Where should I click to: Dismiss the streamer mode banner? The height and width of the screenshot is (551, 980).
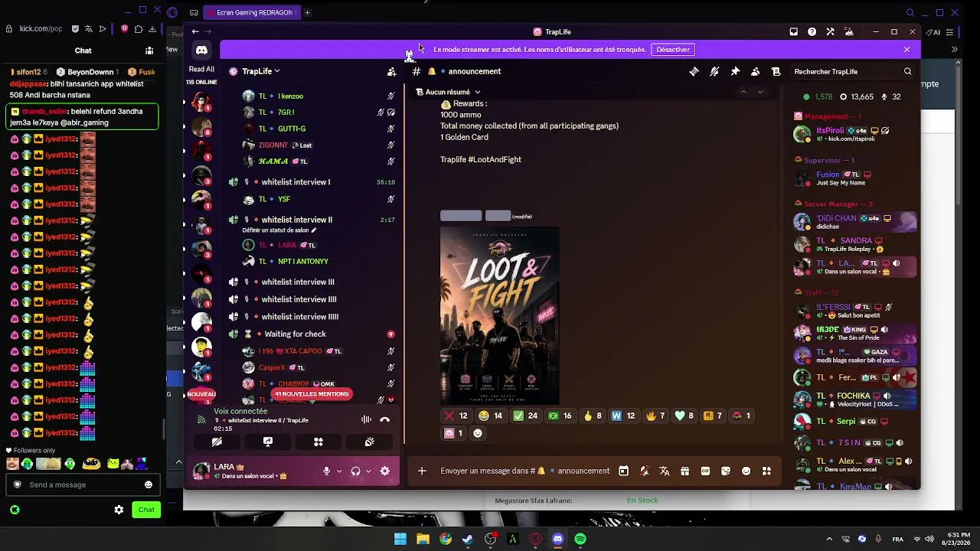coord(906,50)
